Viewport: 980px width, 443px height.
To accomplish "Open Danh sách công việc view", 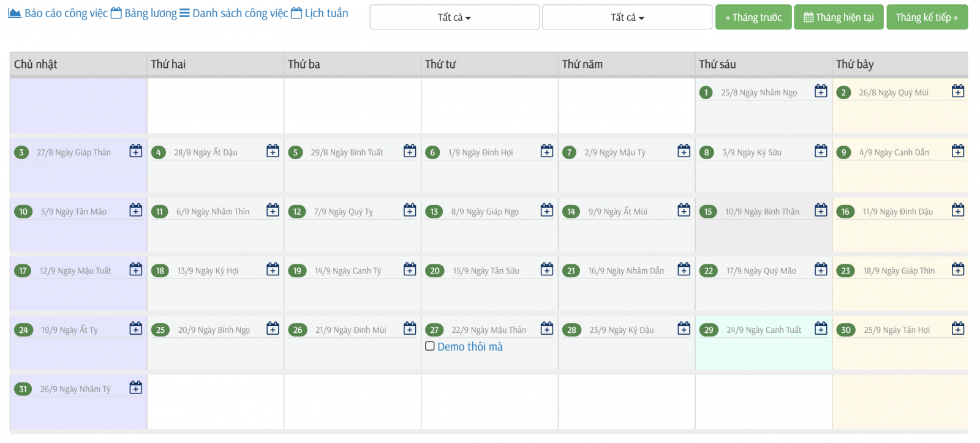I will coord(233,13).
